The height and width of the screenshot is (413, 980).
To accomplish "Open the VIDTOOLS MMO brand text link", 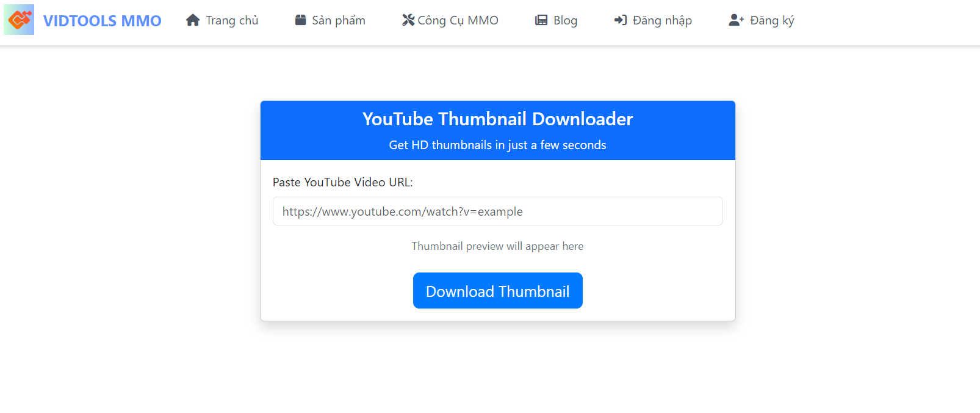I will point(103,21).
